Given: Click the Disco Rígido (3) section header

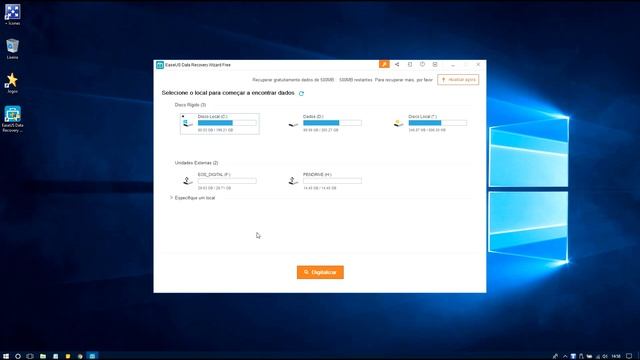Looking at the screenshot, I should click(x=190, y=105).
